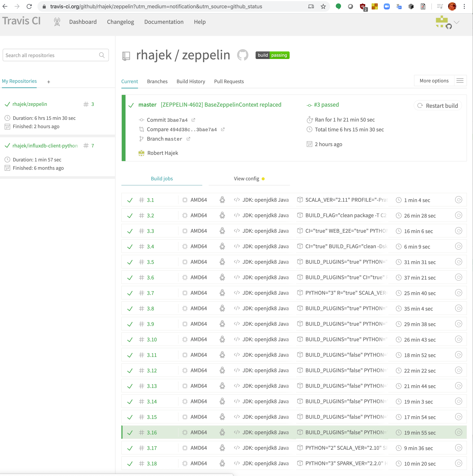473x476 pixels.
Task: Restart job 3.2 with its restart icon
Action: (458, 215)
